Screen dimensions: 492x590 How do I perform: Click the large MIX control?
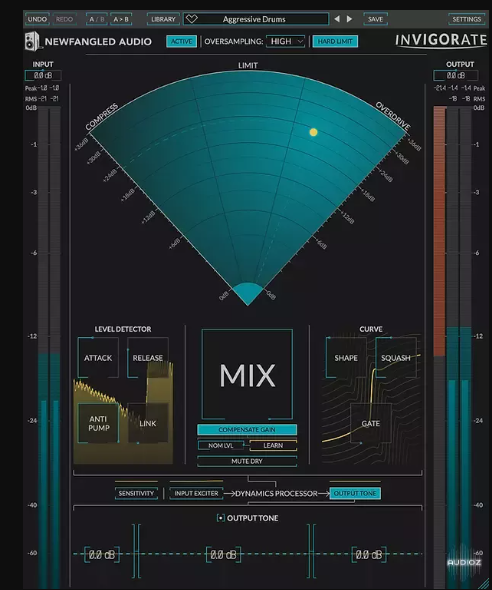(247, 374)
